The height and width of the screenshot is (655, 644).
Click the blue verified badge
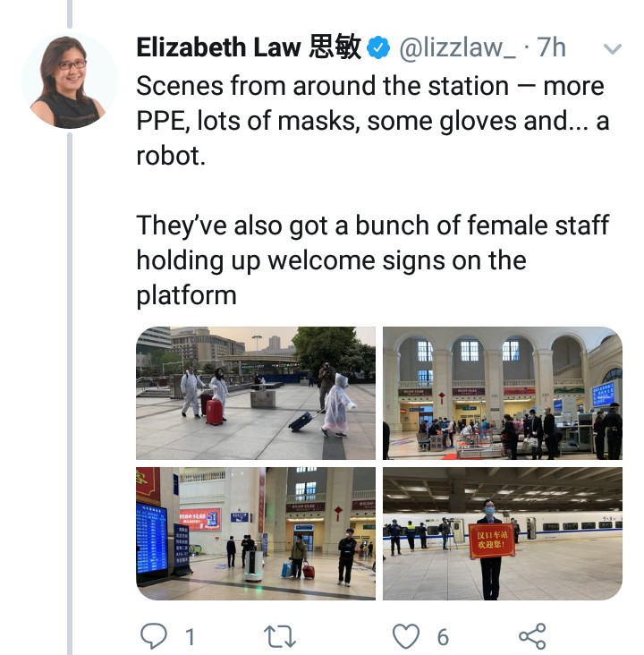[378, 47]
